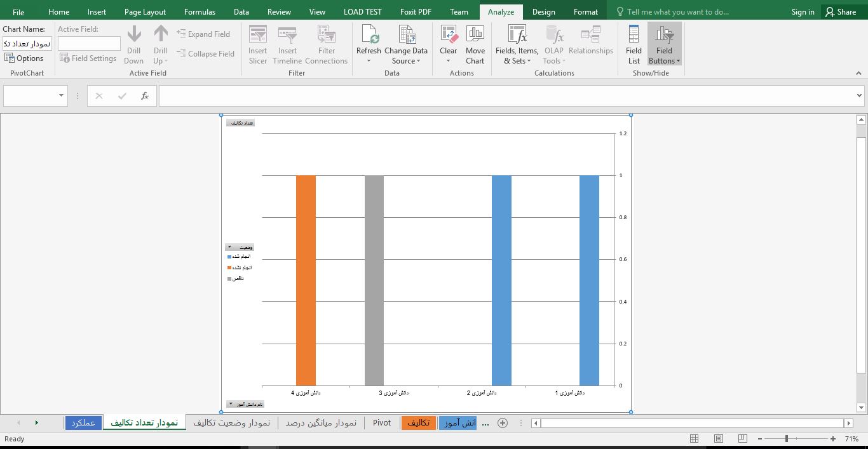Select نمودار میانگین درصد sheet tab

click(321, 422)
